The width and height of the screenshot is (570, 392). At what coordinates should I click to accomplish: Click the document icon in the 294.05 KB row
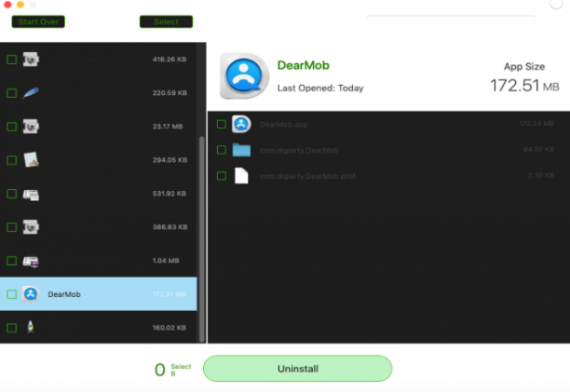click(x=32, y=160)
